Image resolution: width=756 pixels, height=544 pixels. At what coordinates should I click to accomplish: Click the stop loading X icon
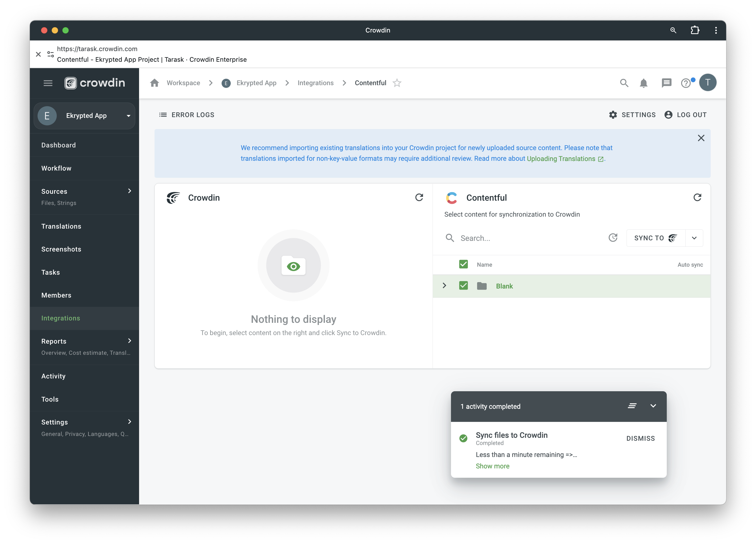pos(38,54)
